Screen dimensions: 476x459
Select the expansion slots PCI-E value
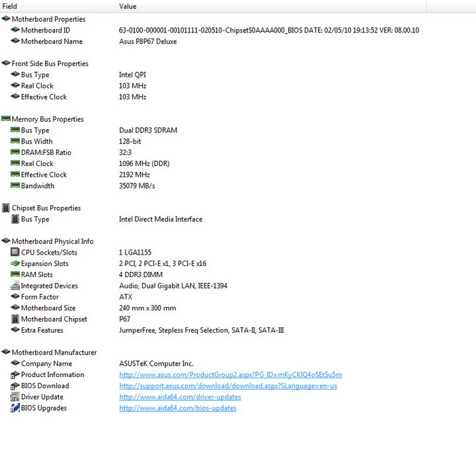coord(163,263)
